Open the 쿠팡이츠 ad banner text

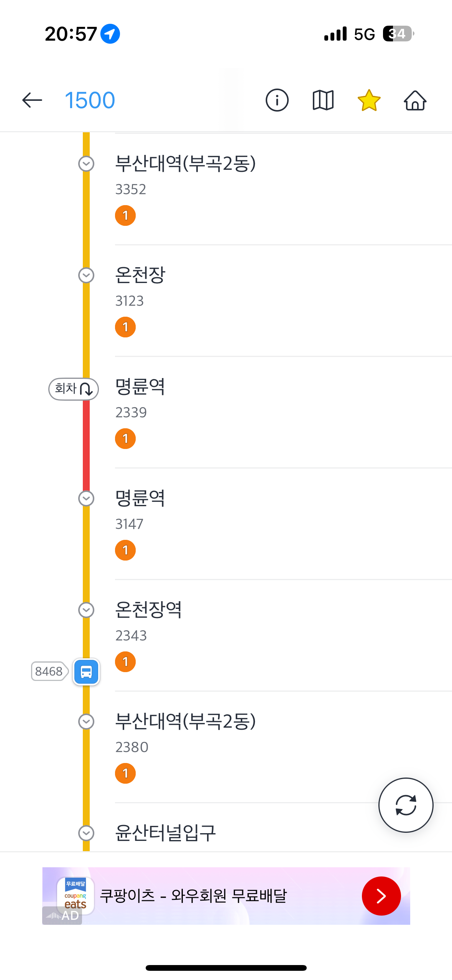click(x=193, y=896)
